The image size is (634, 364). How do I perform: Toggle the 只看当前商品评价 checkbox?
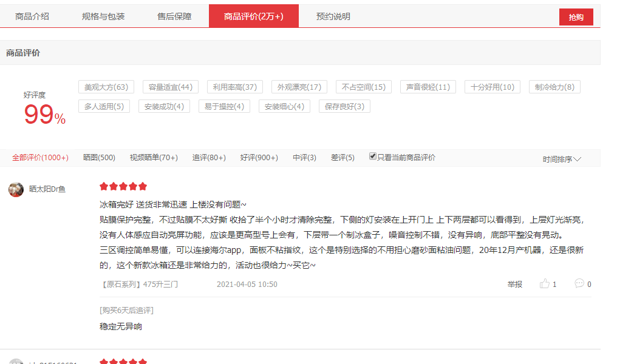pyautogui.click(x=372, y=157)
